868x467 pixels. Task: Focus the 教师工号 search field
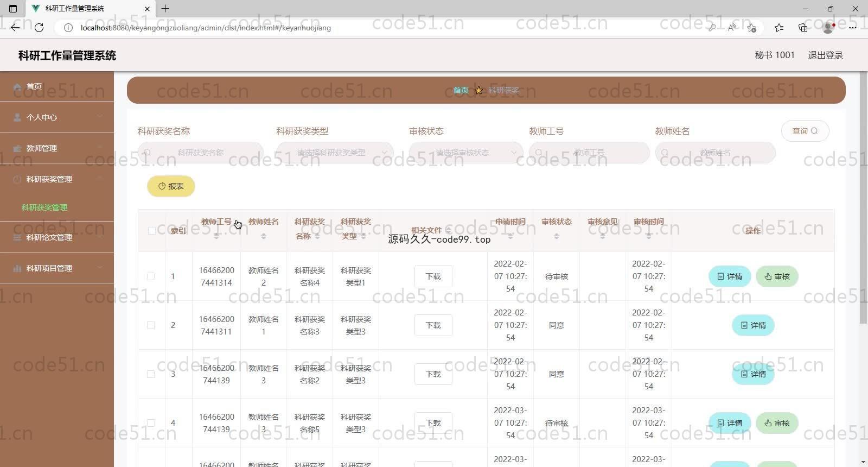pos(589,153)
